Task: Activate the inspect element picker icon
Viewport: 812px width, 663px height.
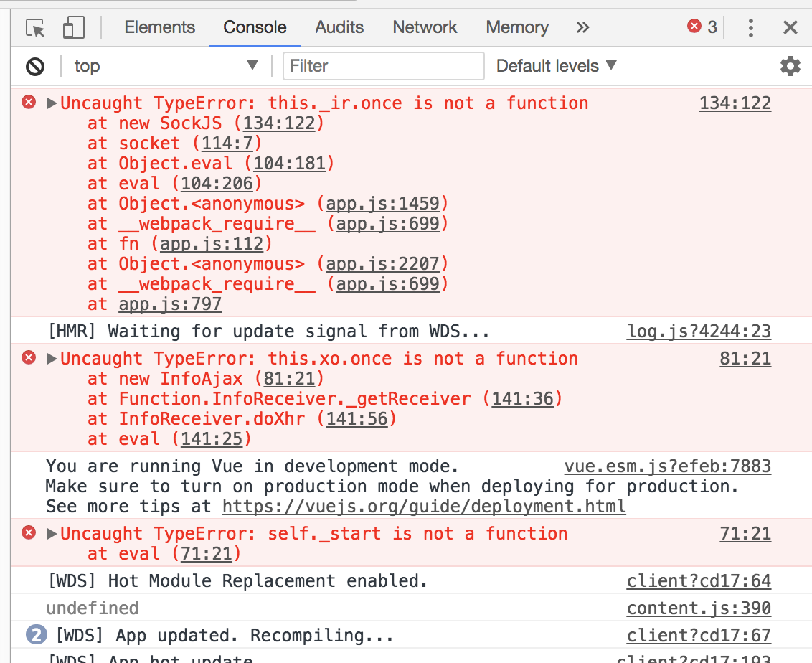Action: [36, 27]
